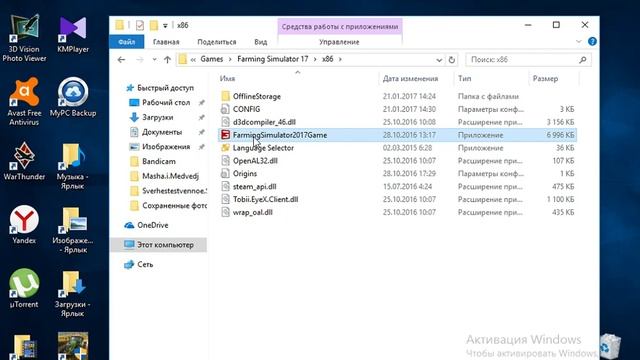The image size is (640, 360).
Task: Go back to previous folder
Action: pos(121,60)
